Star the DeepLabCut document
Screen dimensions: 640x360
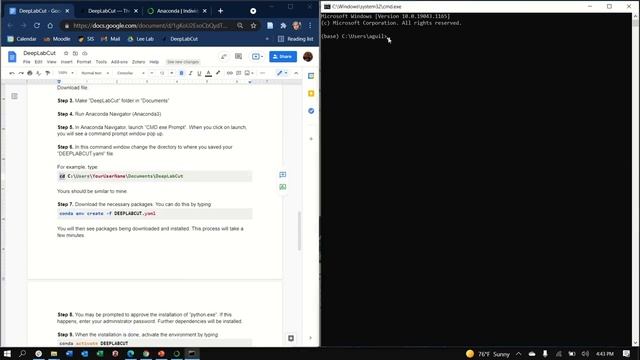pyautogui.click(x=66, y=53)
